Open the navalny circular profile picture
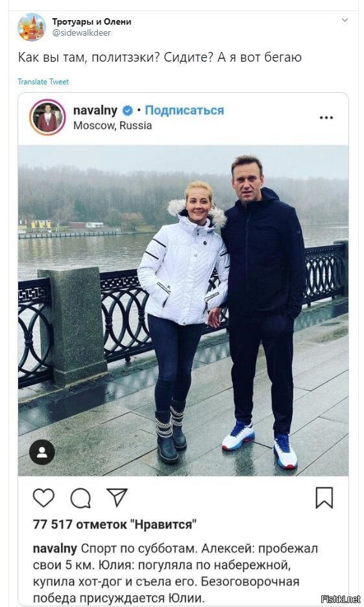The image size is (364, 607). 47,118
